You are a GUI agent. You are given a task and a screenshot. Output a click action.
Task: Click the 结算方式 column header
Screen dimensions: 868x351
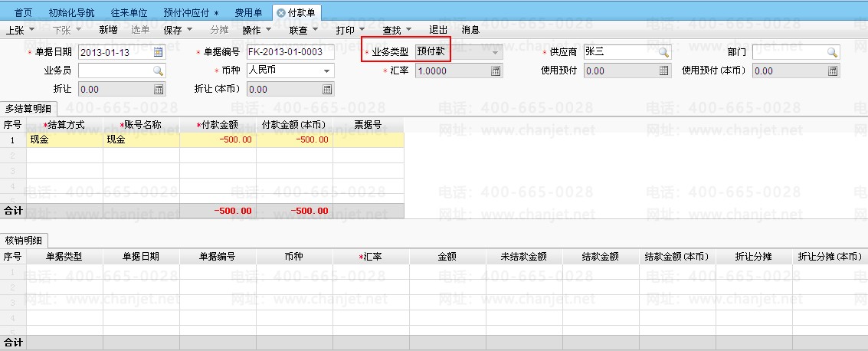click(x=65, y=125)
